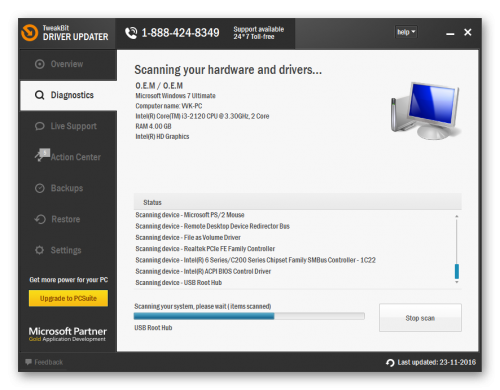Click the Last updated refresh icon
This screenshot has width=500, height=390.
[x=390, y=362]
